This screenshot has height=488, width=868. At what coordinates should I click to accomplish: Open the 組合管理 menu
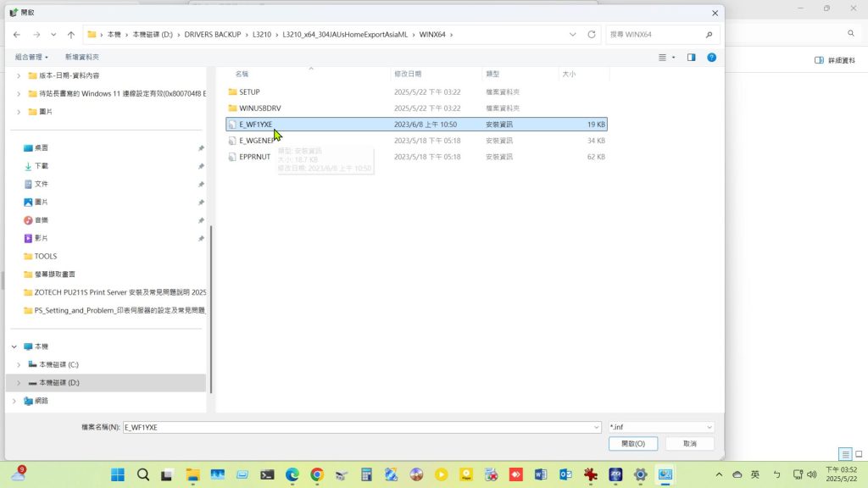[x=31, y=57]
